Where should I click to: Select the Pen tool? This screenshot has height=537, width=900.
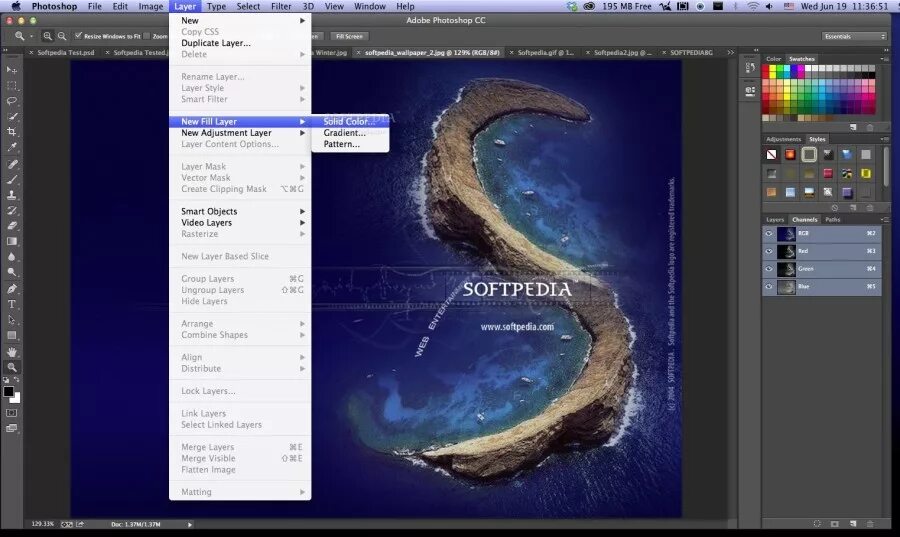[11, 289]
